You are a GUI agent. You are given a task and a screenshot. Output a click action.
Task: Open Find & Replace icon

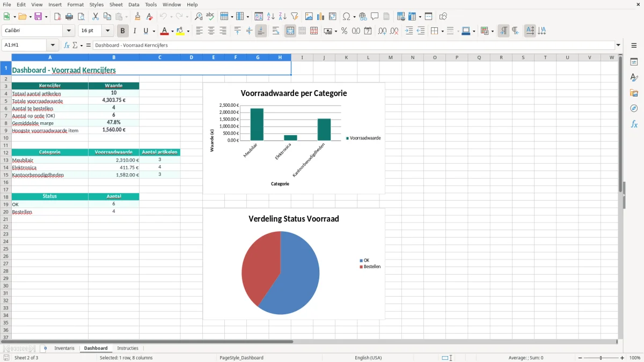199,17
